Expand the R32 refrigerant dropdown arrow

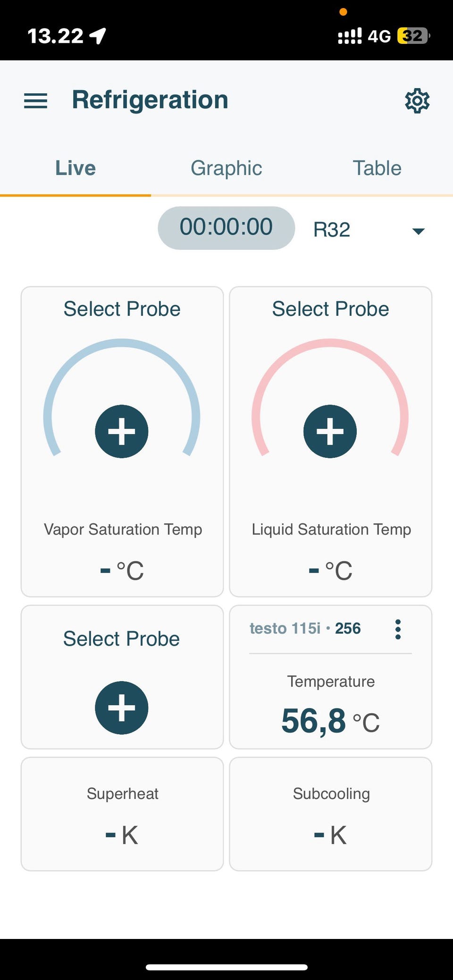coord(418,231)
